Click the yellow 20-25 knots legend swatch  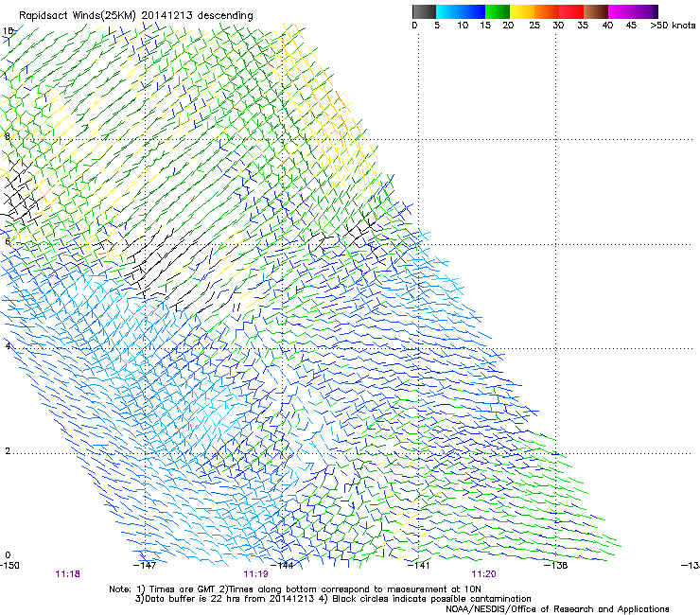pyautogui.click(x=522, y=11)
